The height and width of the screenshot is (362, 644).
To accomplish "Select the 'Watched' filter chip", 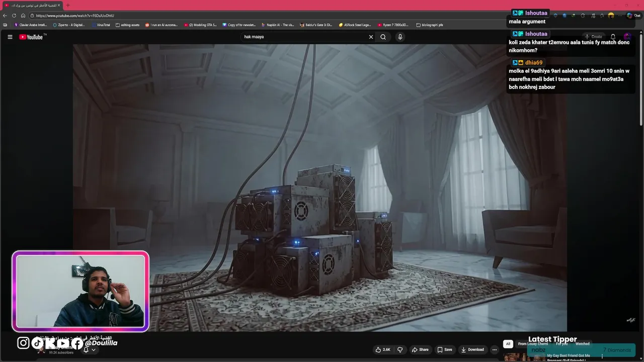I will tap(582, 344).
